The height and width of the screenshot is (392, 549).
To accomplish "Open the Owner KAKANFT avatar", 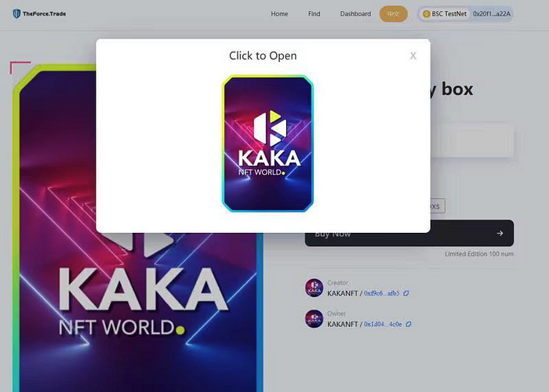I will coord(314,318).
